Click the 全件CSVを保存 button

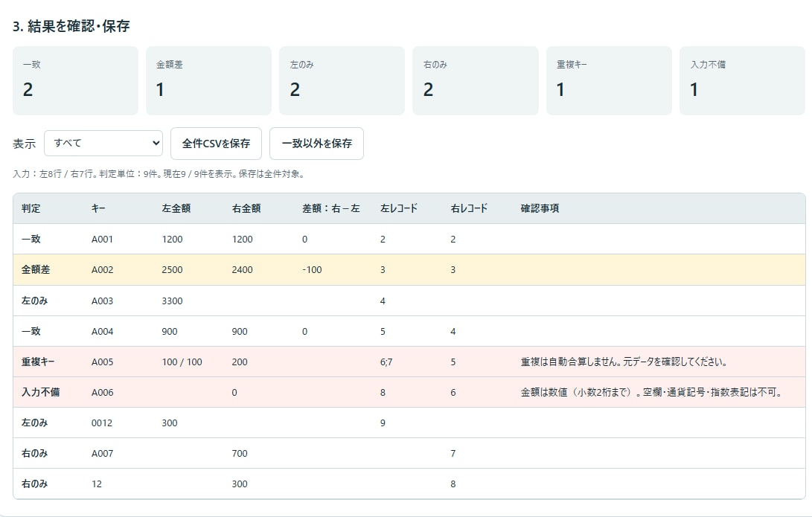tap(216, 144)
